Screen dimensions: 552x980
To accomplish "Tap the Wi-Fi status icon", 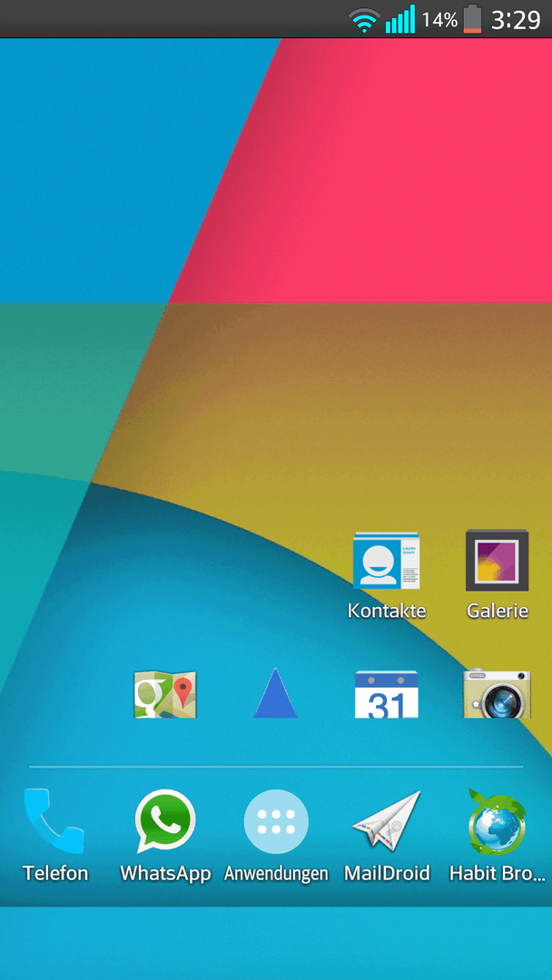I will click(x=364, y=20).
